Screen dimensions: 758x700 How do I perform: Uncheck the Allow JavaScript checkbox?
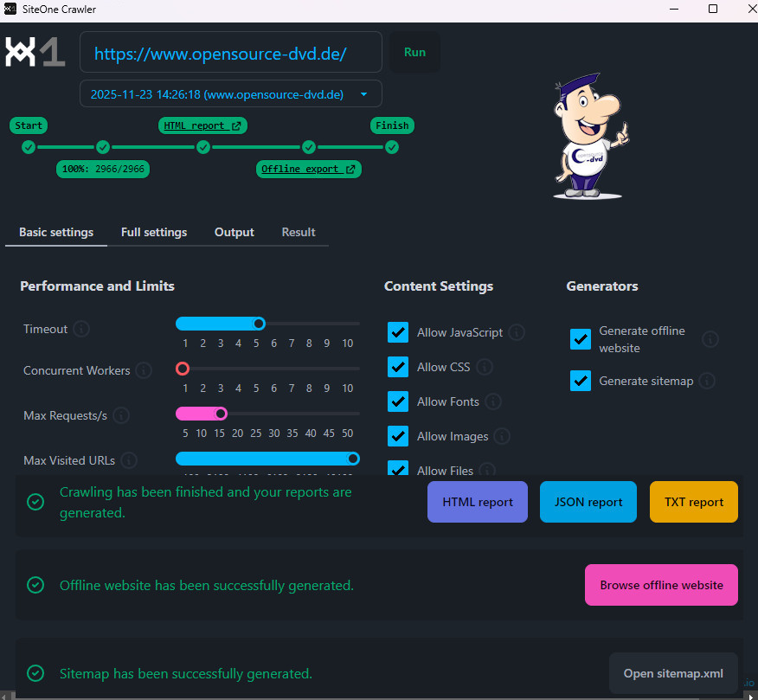(x=398, y=332)
